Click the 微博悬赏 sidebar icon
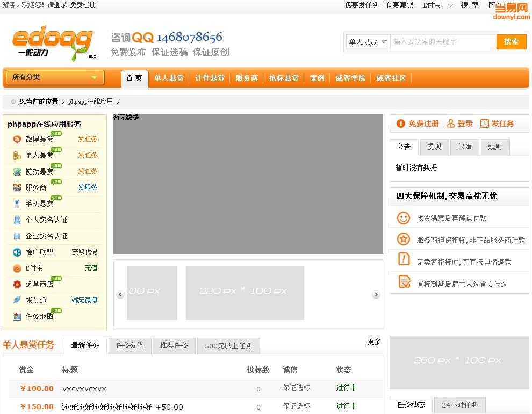532x414 pixels. [17, 139]
